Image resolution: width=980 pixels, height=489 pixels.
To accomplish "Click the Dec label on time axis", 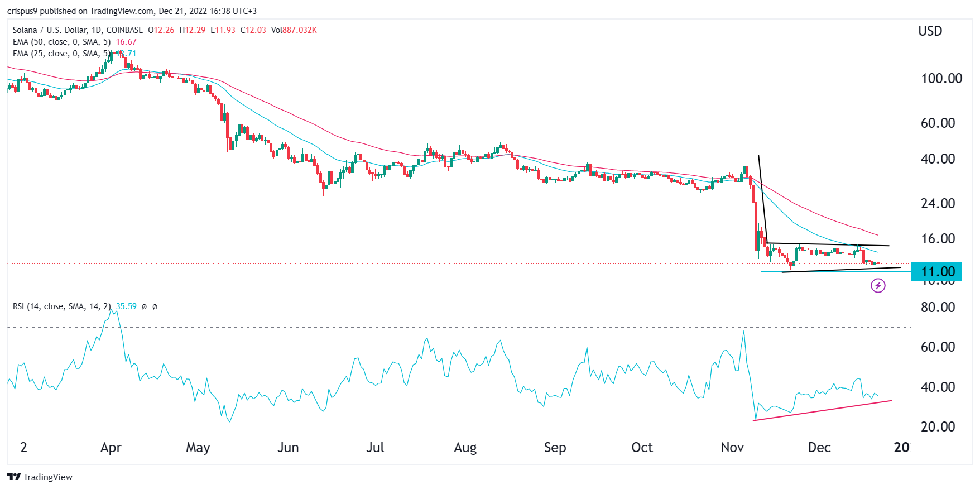I will pyautogui.click(x=819, y=448).
